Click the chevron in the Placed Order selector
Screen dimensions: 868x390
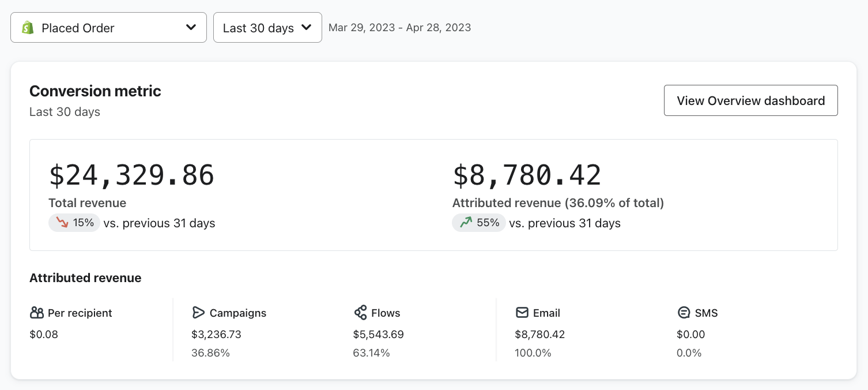(191, 28)
